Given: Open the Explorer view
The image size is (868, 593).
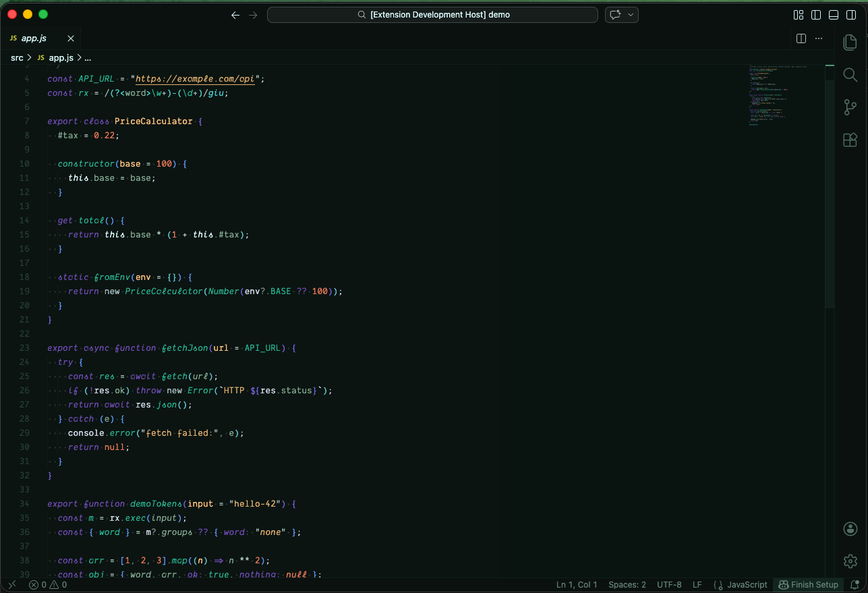Looking at the screenshot, I should [x=850, y=42].
